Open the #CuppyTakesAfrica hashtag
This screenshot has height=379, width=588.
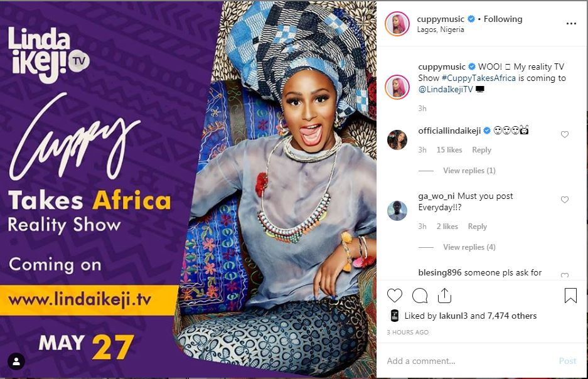point(479,78)
